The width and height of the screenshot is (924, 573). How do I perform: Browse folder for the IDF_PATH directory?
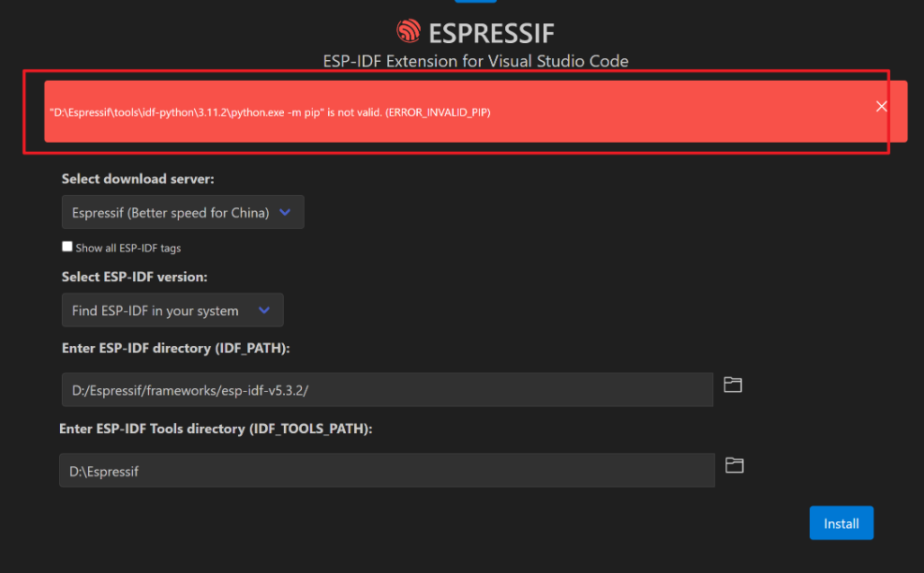(x=733, y=385)
